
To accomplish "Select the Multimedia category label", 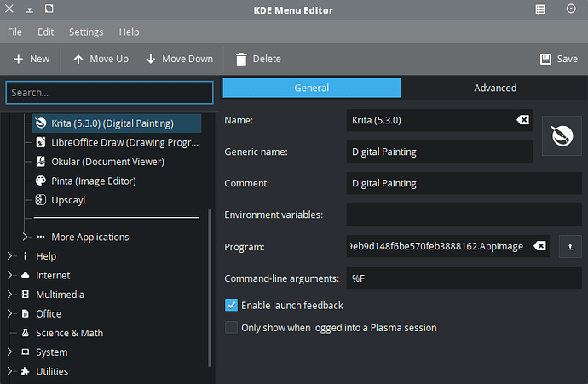I will point(60,295).
